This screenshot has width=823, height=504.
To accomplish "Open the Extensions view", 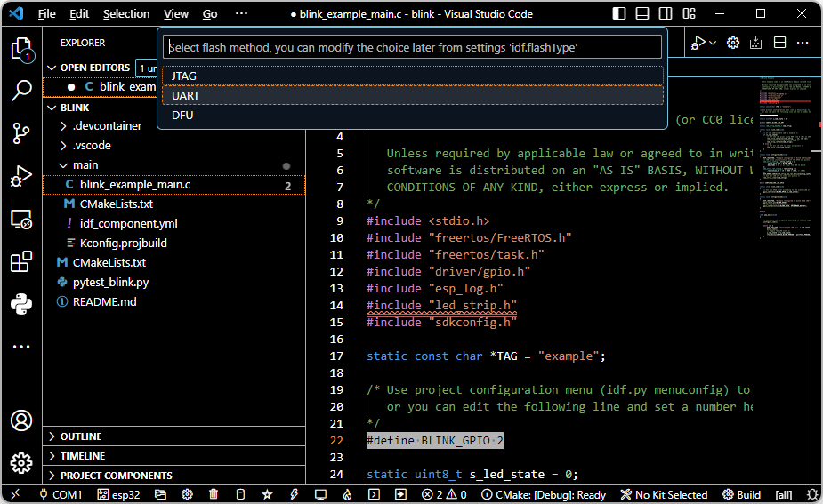I will 21,261.
